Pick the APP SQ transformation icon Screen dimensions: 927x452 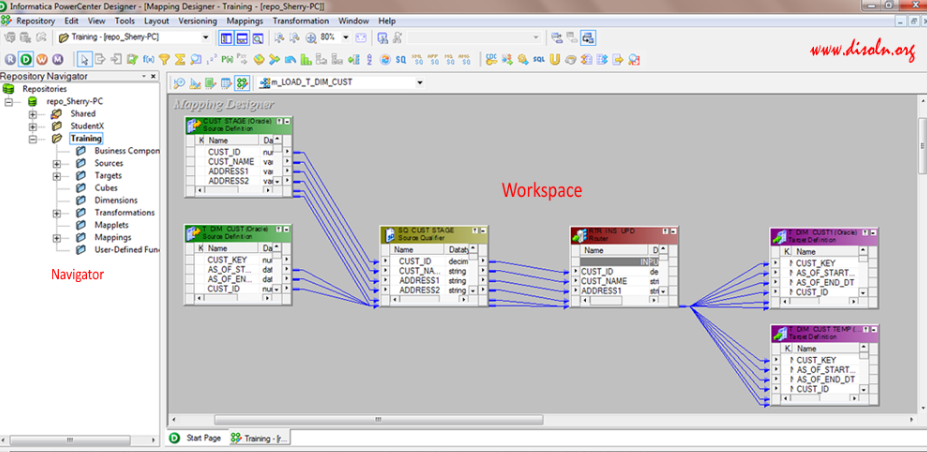coord(433,59)
